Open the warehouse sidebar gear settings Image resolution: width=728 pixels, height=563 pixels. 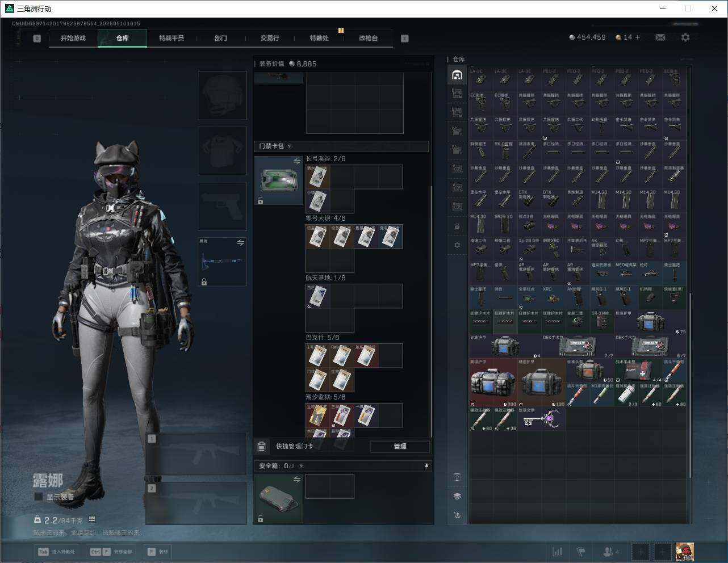(x=457, y=245)
